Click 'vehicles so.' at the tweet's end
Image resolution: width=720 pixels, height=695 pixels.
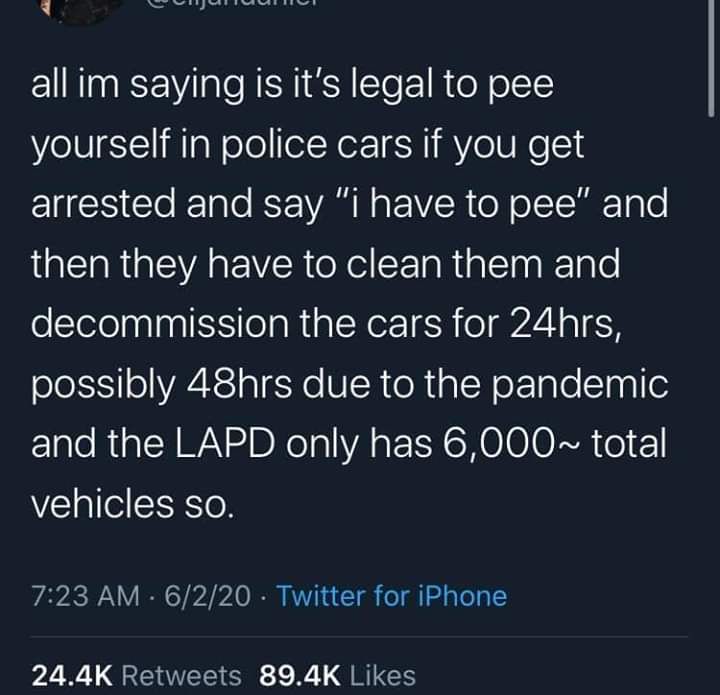(x=133, y=504)
